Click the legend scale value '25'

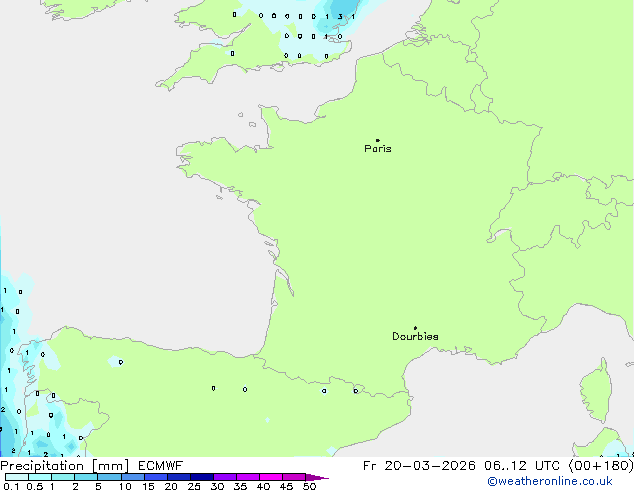point(194,486)
